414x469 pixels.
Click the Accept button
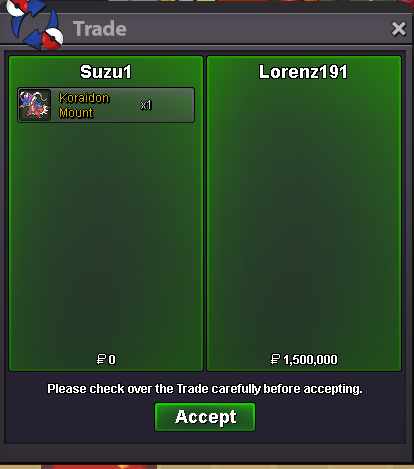pyautogui.click(x=205, y=417)
